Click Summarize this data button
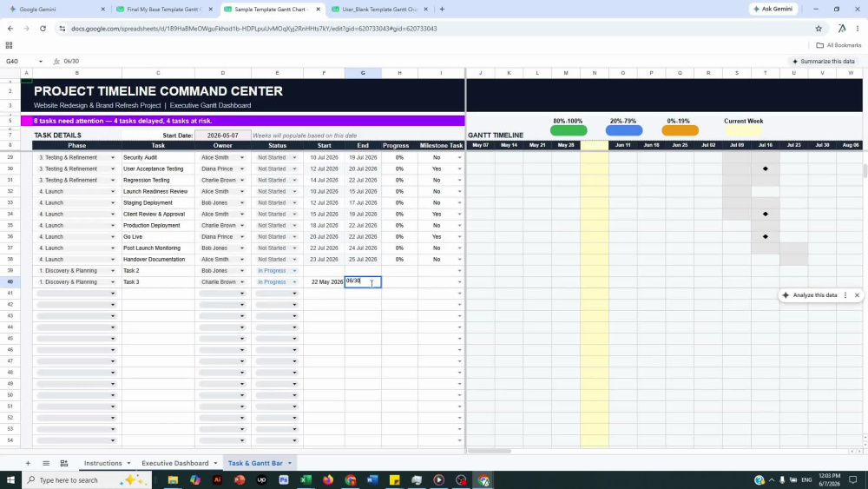 click(823, 62)
